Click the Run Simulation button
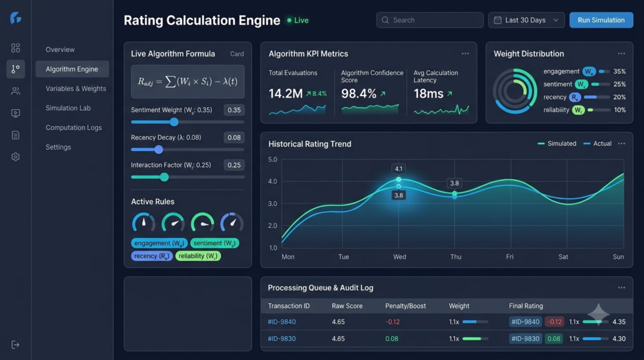 (601, 20)
